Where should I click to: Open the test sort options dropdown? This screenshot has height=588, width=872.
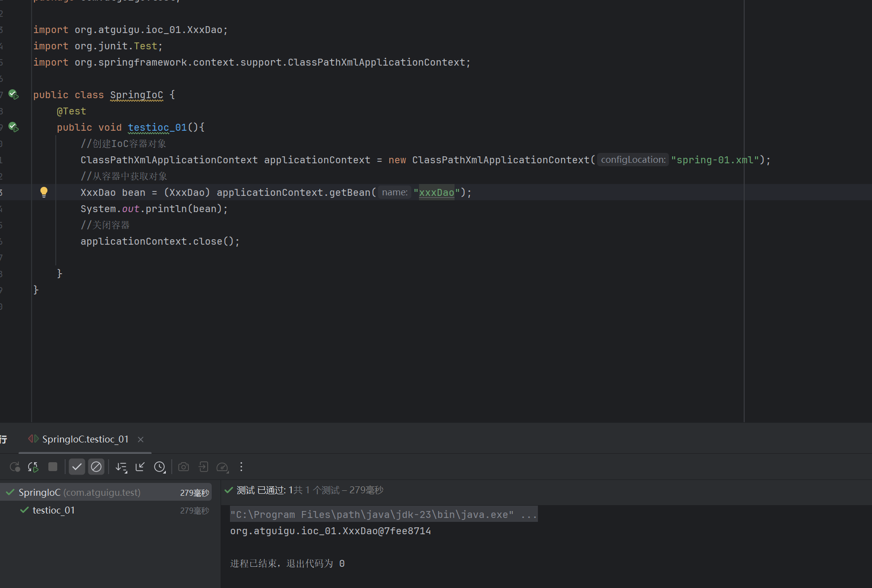coord(121,467)
